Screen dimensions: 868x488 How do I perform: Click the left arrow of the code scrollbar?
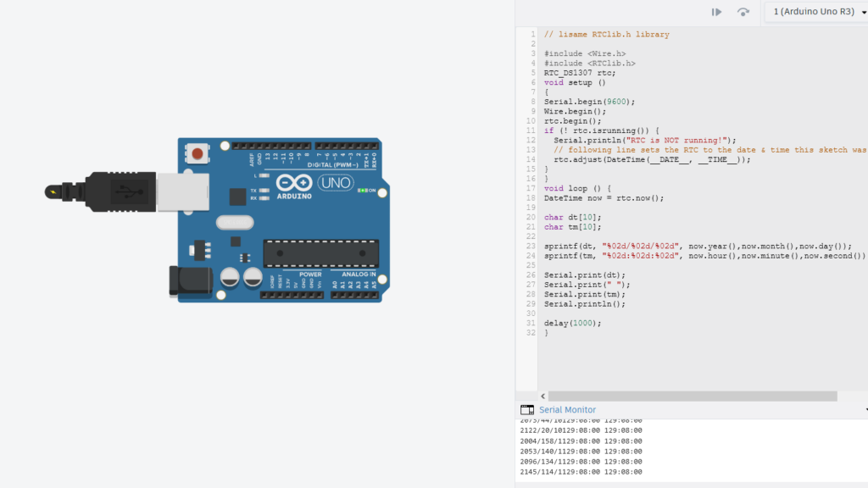point(543,396)
